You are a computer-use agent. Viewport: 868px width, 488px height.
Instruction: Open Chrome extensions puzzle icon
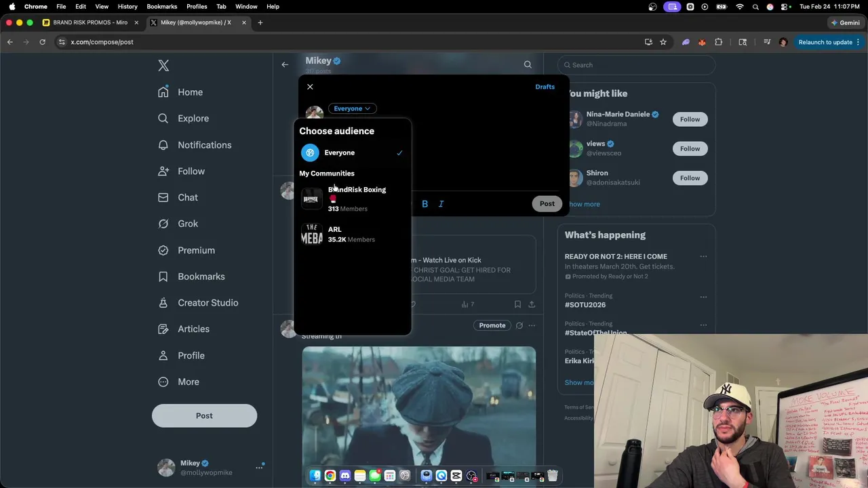point(719,42)
